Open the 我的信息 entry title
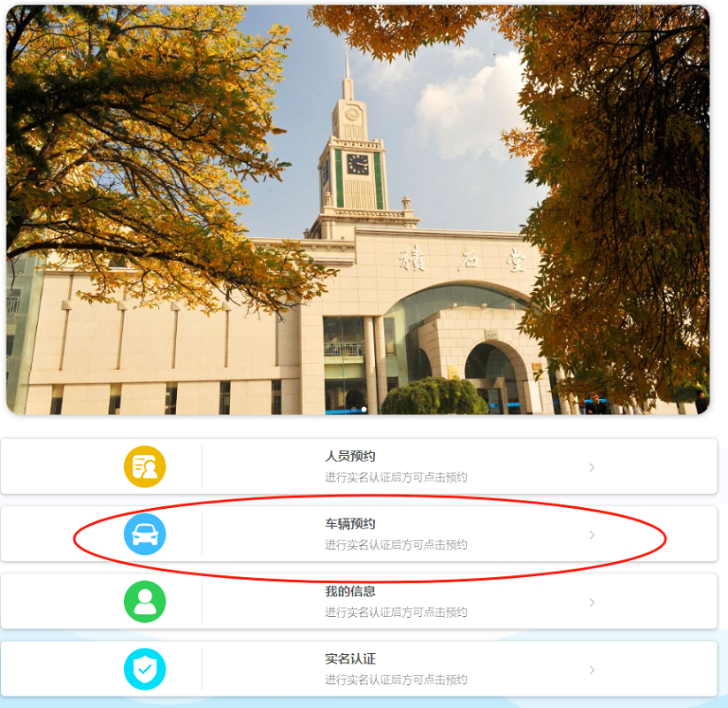This screenshot has height=708, width=728. point(350,591)
